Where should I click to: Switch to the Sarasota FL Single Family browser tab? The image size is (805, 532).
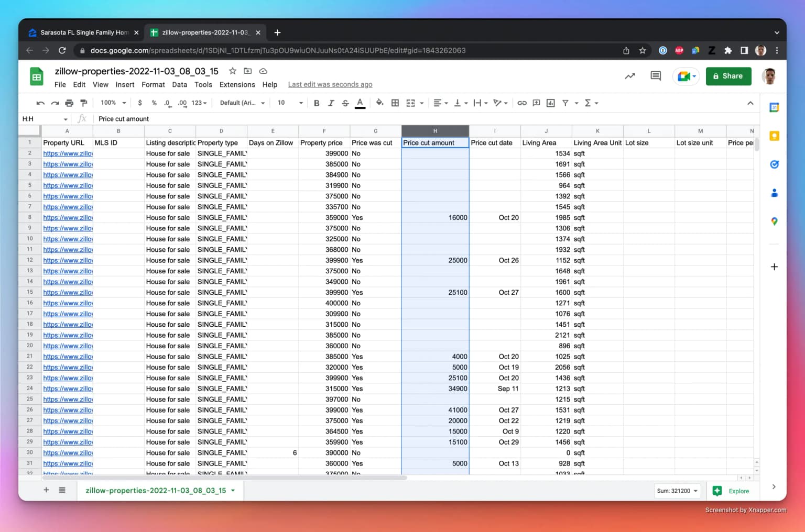(x=84, y=32)
